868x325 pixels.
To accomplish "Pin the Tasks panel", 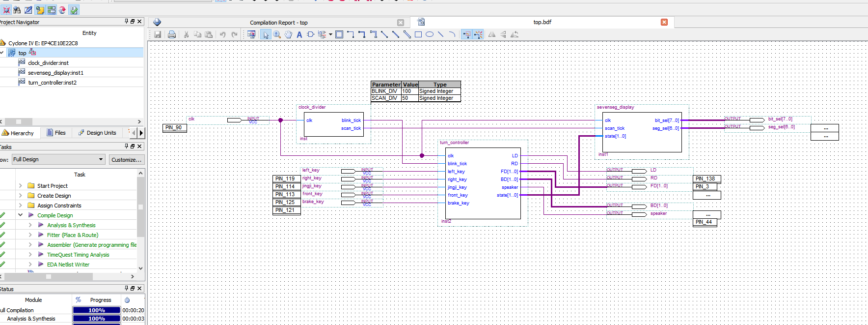I will coord(126,146).
